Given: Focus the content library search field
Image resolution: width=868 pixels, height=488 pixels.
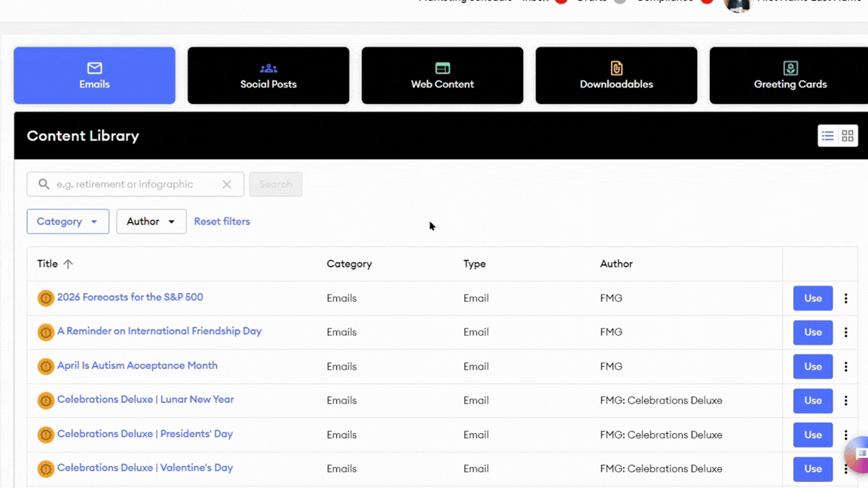Looking at the screenshot, I should pos(136,185).
